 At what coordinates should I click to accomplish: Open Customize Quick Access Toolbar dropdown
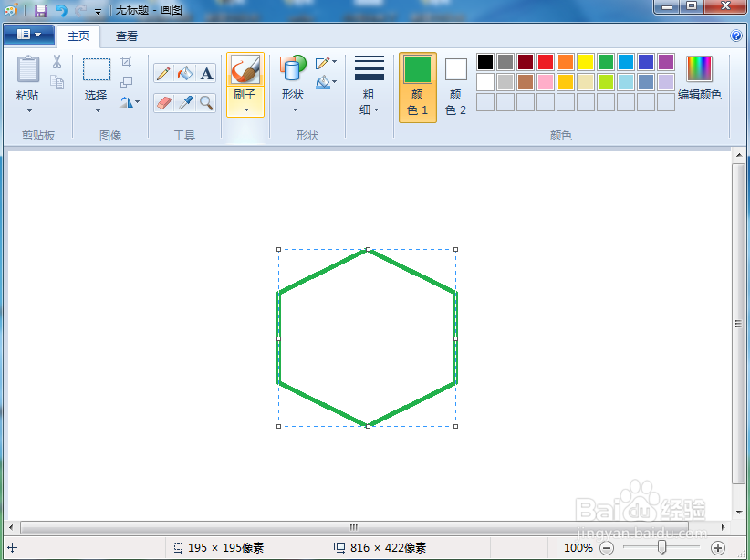[98, 11]
